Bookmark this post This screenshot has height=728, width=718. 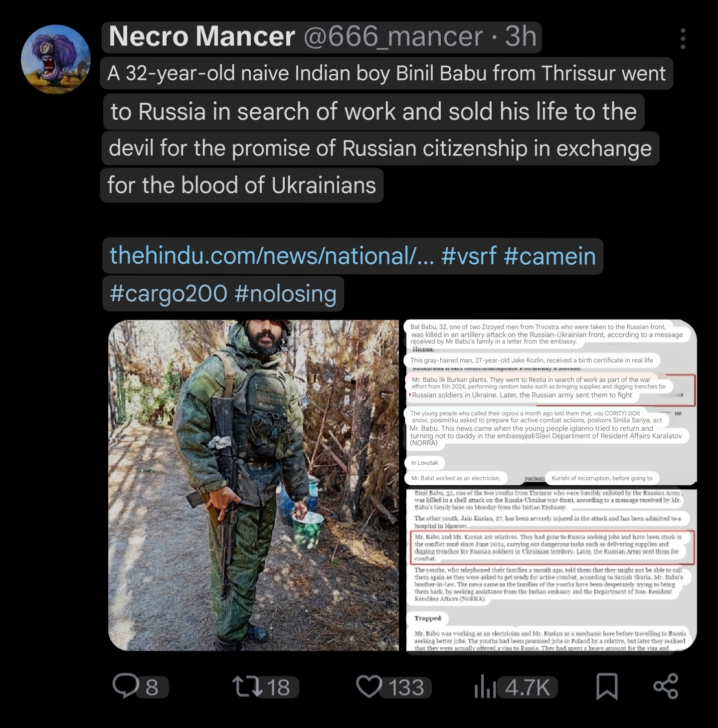[607, 686]
